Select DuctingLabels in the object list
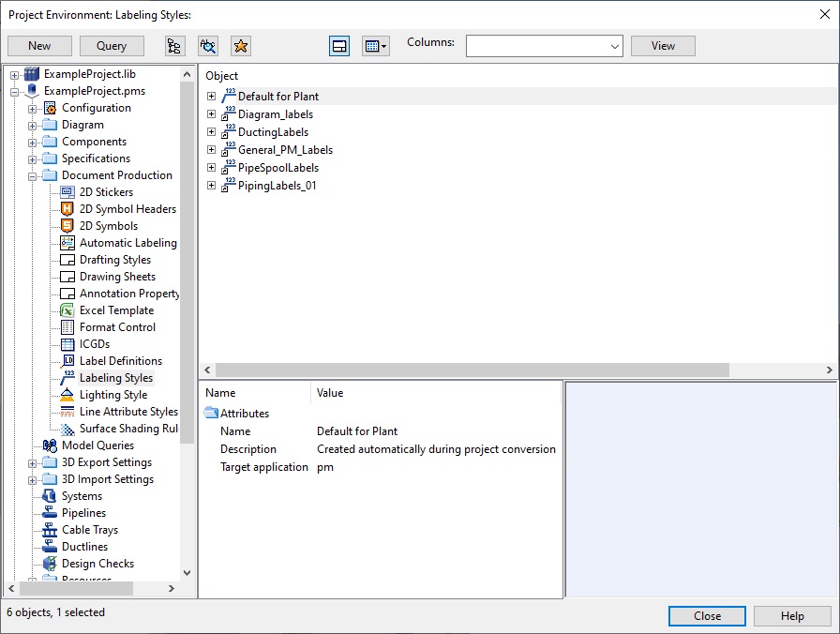Screen dimensions: 840x634 tap(273, 132)
